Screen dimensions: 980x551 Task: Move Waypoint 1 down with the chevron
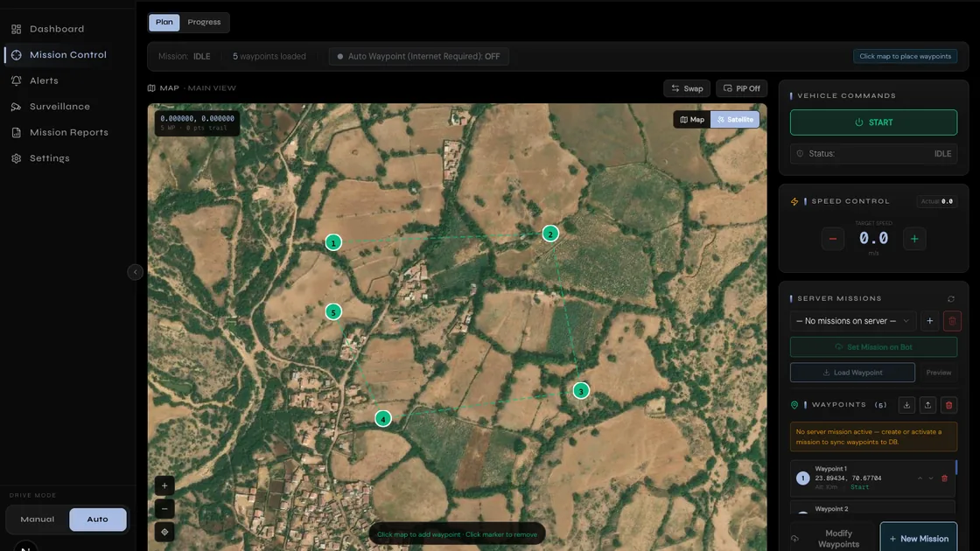pyautogui.click(x=931, y=478)
